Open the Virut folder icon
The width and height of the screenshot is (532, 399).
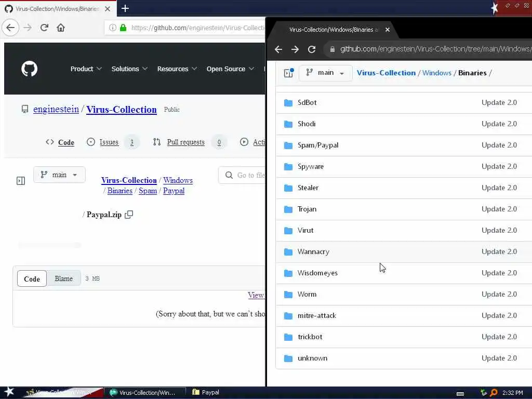[x=288, y=231]
